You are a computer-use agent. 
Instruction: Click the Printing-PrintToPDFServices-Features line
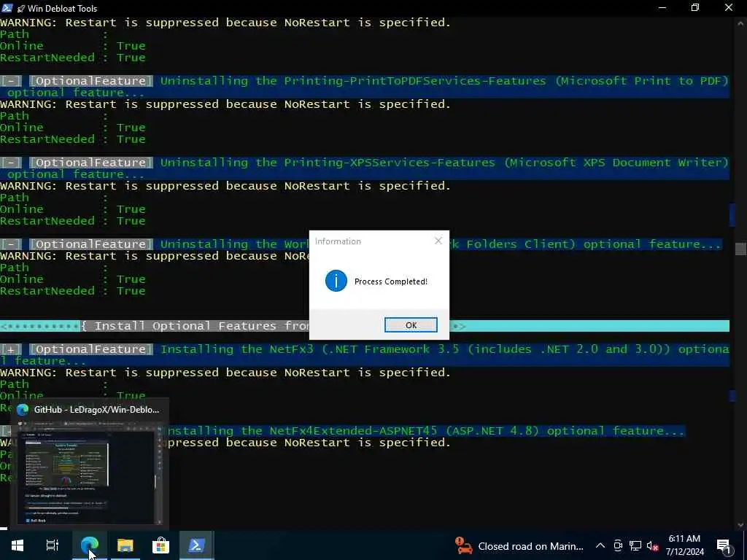coord(365,86)
